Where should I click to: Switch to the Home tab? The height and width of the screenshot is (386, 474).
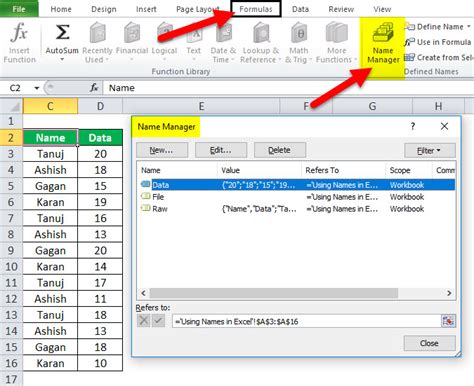(61, 9)
